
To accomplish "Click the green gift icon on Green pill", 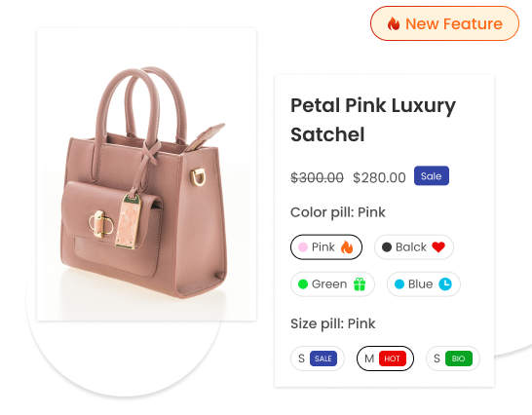I will pos(360,284).
